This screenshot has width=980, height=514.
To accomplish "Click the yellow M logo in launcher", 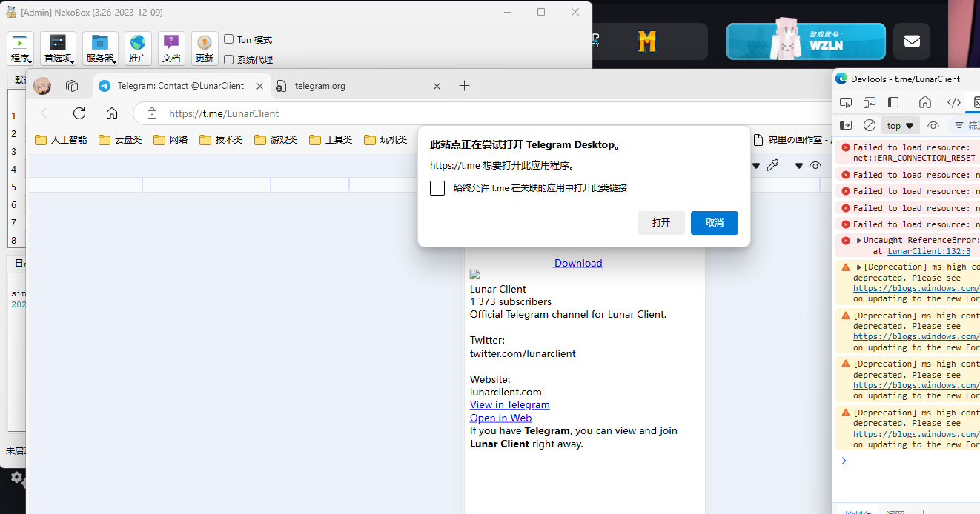I will 647,41.
